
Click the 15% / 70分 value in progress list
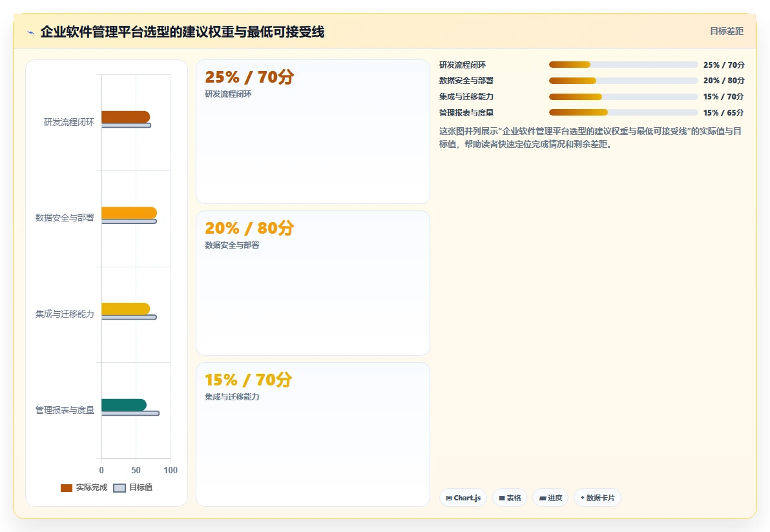[x=723, y=97]
